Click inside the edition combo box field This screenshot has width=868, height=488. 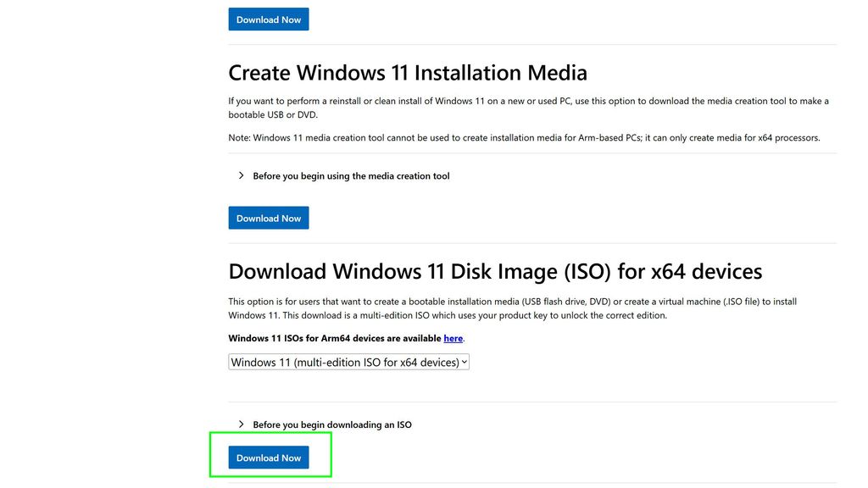click(339, 362)
